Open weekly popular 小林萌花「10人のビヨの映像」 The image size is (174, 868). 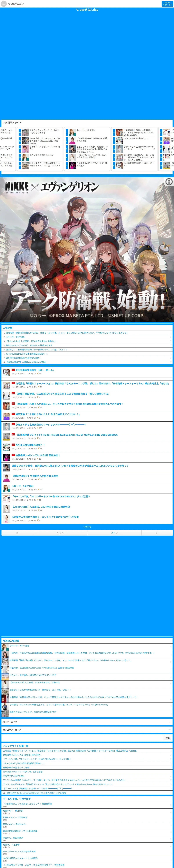click(87, 706)
